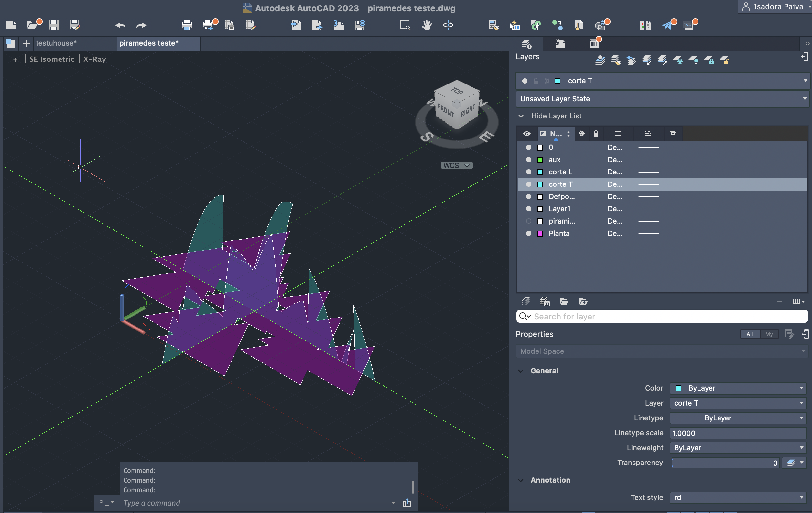Collapse the General properties section
Viewport: 812px width, 513px height.
[x=521, y=371]
